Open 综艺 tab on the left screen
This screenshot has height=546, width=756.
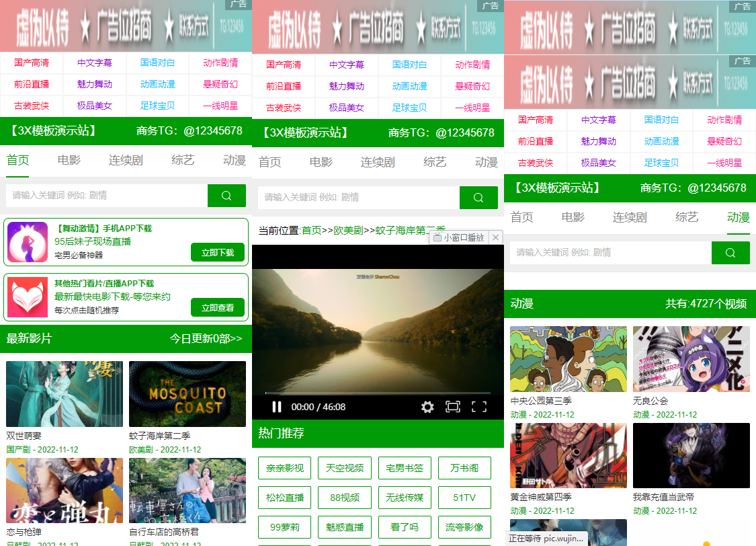183,160
